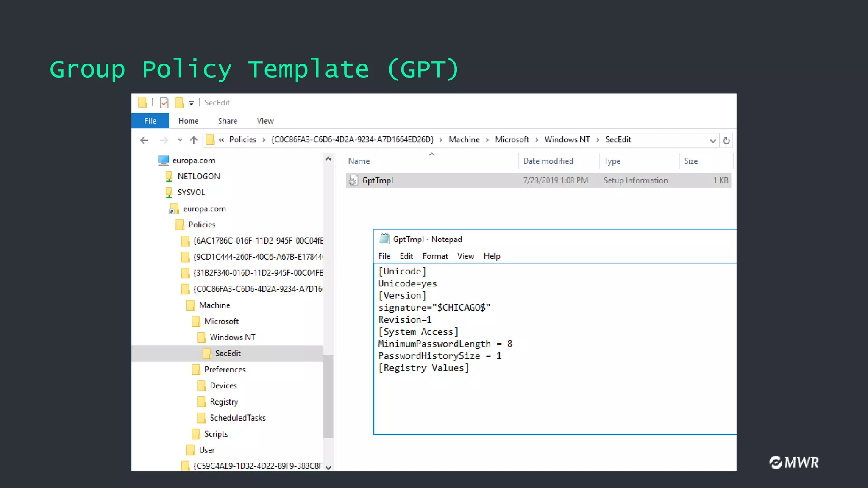Switch to the Home ribbon tab
The width and height of the screenshot is (868, 488).
coord(188,121)
